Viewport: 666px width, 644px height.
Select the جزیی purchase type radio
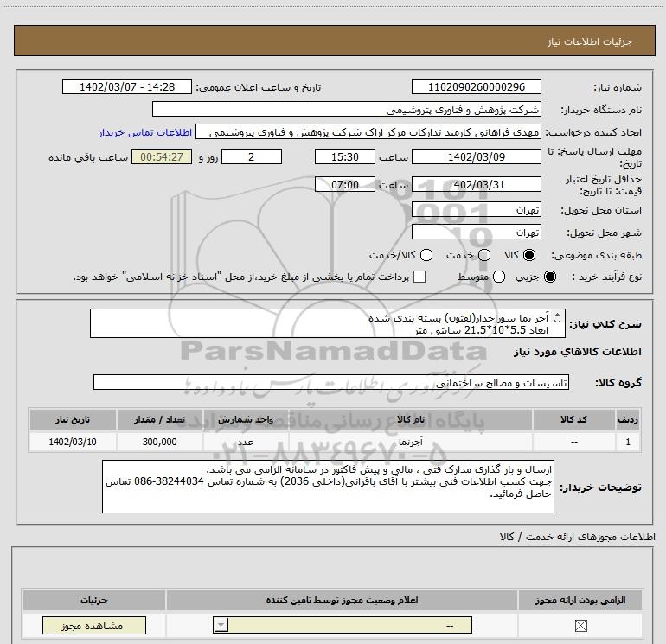549,277
